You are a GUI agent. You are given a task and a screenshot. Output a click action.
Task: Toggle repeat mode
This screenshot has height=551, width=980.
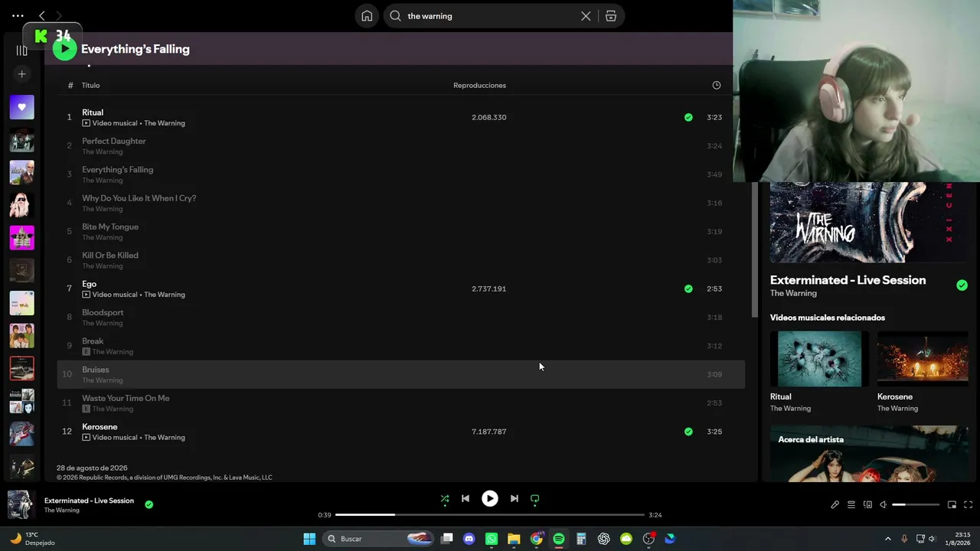[535, 499]
